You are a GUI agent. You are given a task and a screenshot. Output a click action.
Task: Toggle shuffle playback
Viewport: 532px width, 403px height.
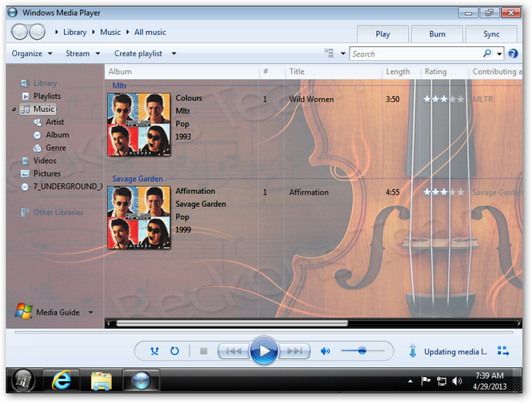(155, 351)
